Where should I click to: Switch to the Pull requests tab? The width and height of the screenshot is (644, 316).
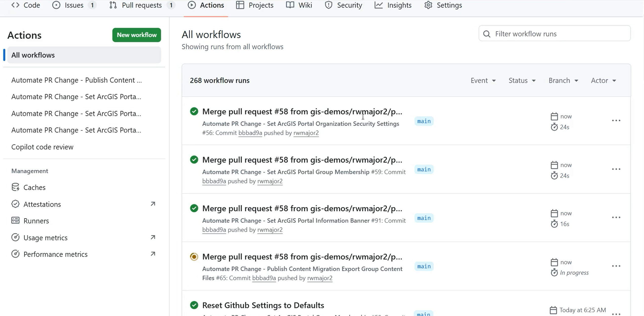pyautogui.click(x=142, y=5)
